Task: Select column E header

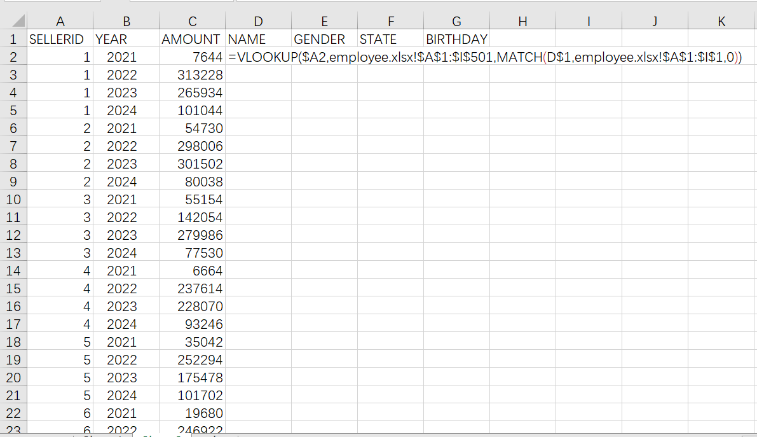Action: [324, 21]
